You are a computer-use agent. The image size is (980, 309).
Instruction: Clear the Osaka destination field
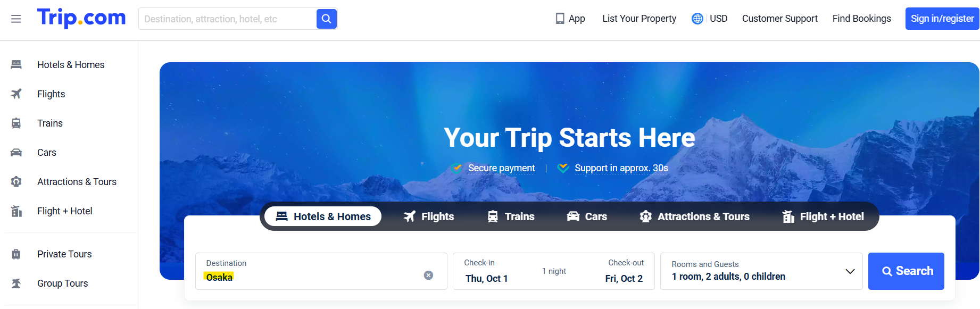[x=428, y=275]
